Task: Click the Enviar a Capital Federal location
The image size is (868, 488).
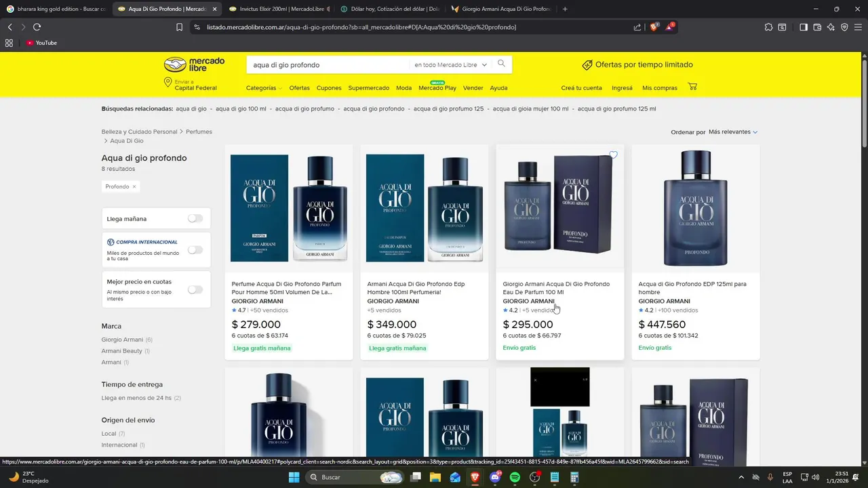Action: coord(191,85)
